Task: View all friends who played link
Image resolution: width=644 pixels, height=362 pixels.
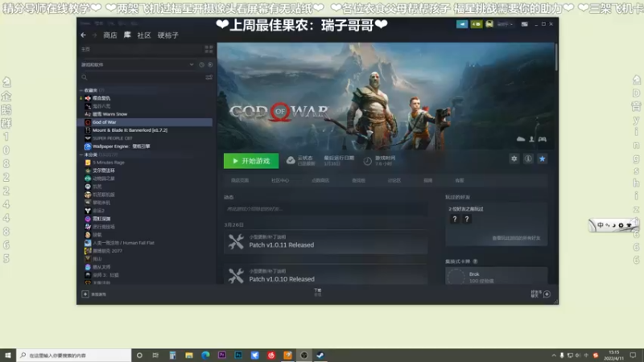Action: click(516, 238)
